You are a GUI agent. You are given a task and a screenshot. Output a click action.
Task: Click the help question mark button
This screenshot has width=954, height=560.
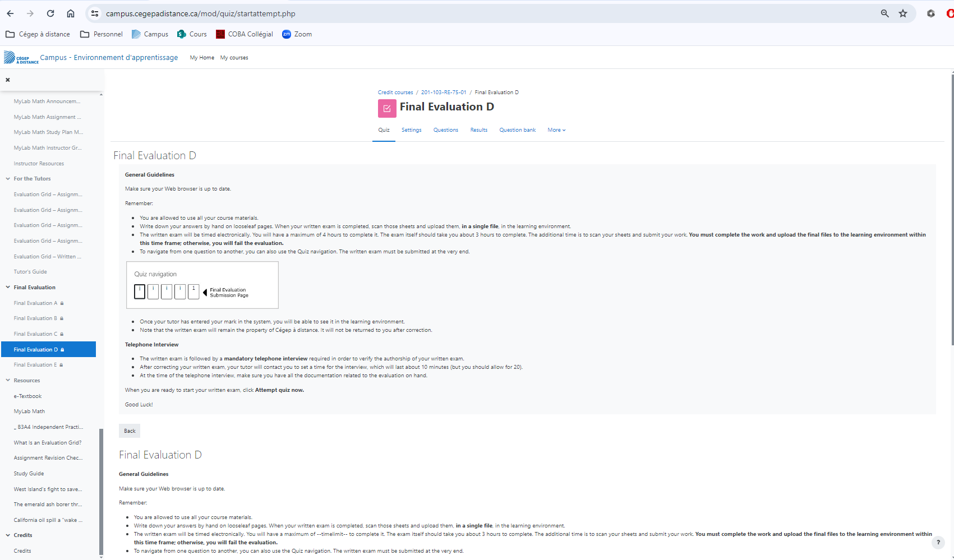938,542
